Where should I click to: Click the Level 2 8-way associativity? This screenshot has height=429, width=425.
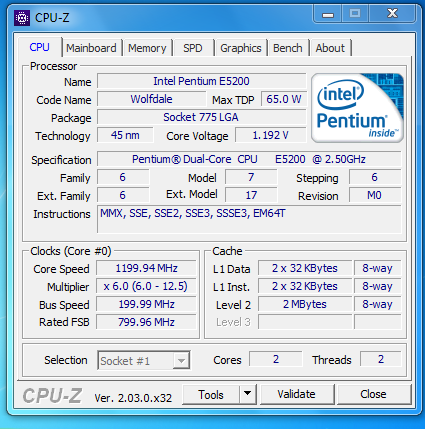[x=378, y=304]
